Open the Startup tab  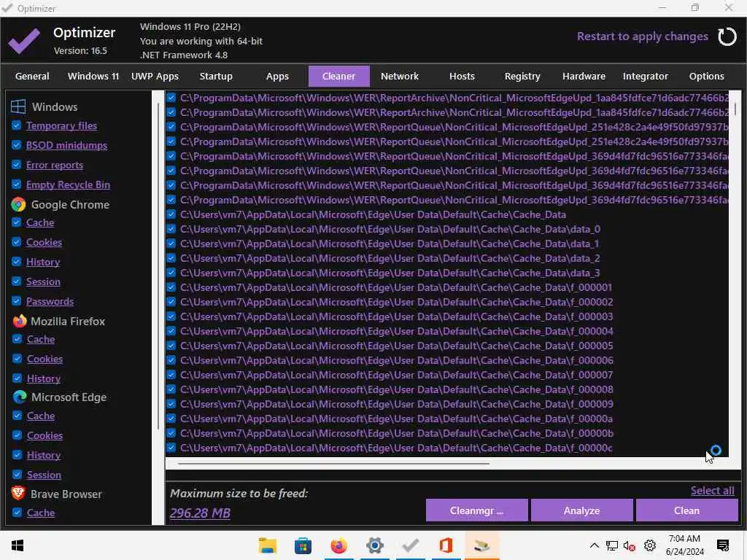(x=216, y=76)
